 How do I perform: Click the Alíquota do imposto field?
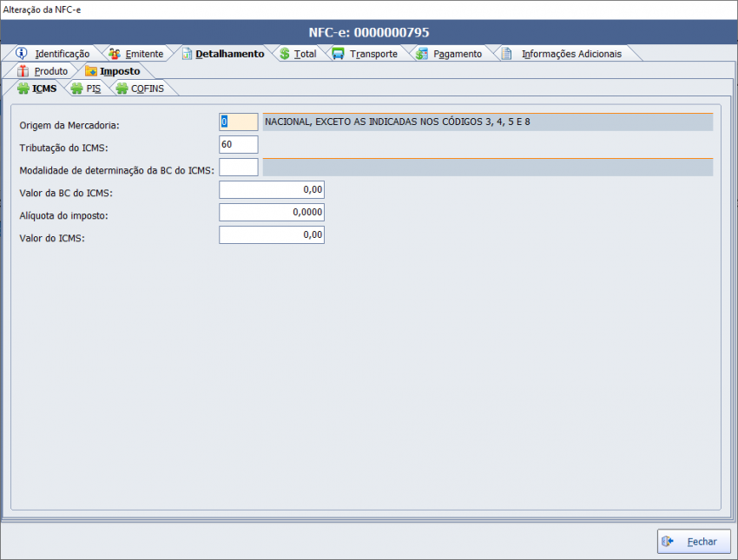[272, 212]
